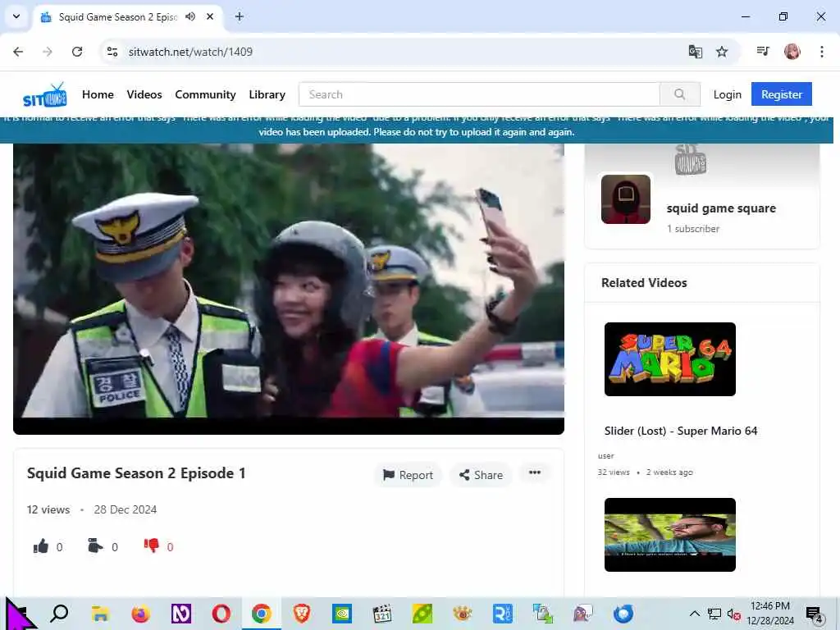Open the Library menu item
840x630 pixels.
click(x=267, y=95)
